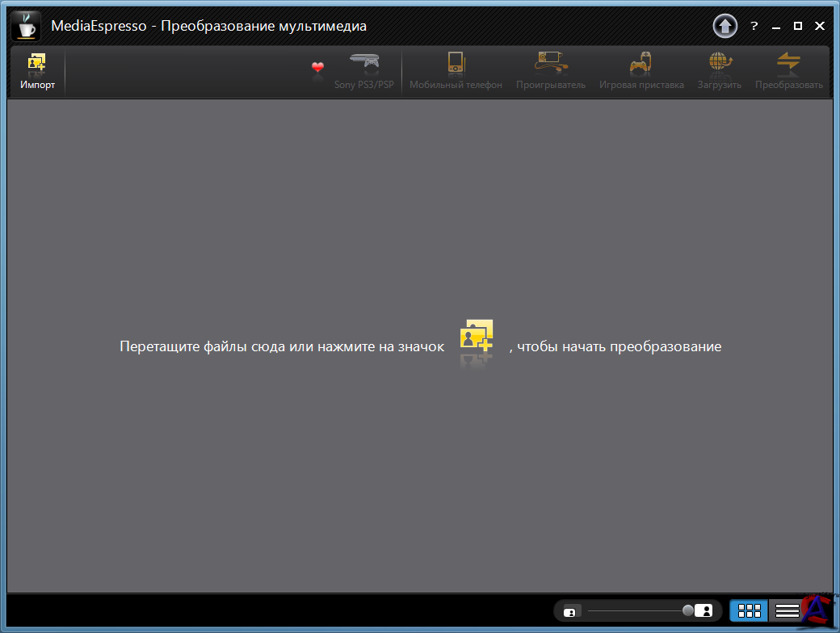Switch to list view
Screen dimensions: 840x633
[x=786, y=610]
